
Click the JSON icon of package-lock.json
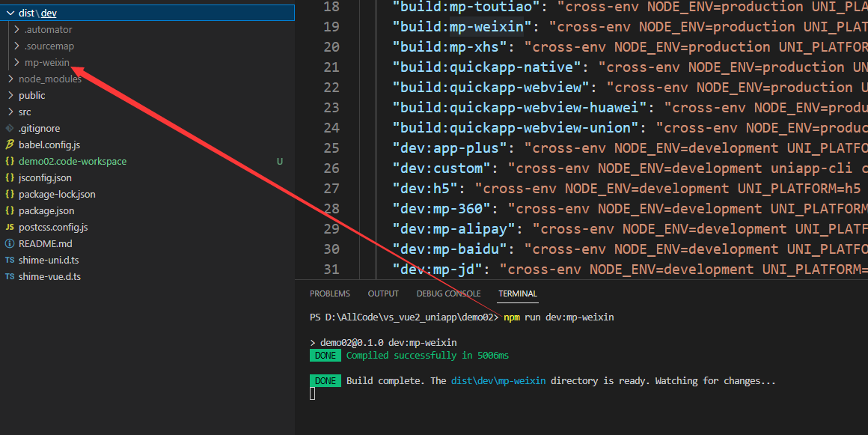point(10,194)
